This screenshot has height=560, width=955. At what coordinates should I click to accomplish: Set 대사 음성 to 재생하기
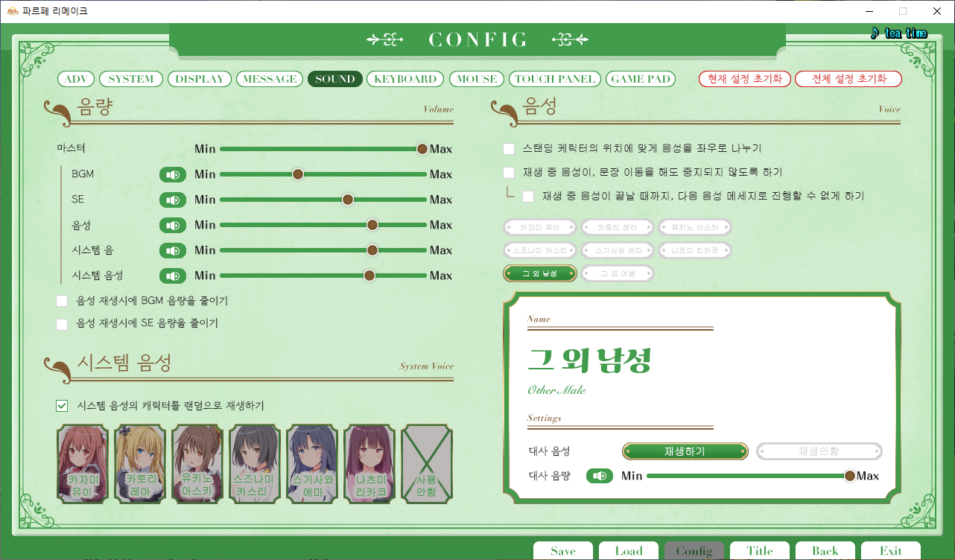685,451
